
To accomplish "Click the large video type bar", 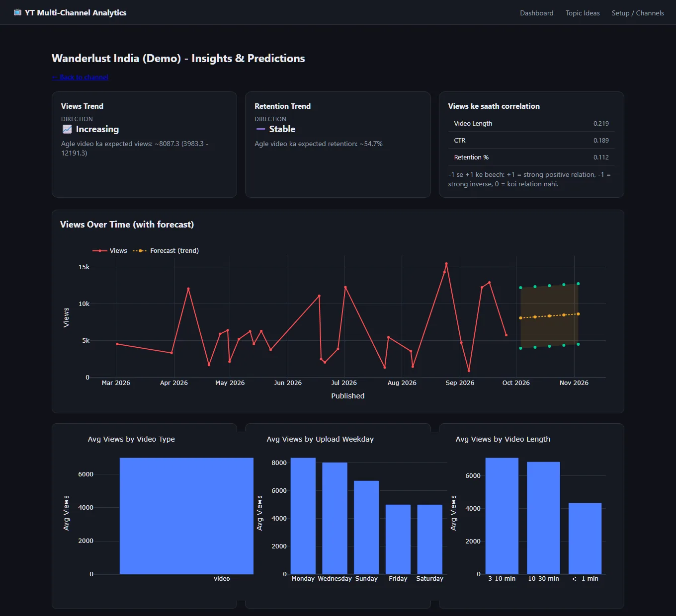I will coord(186,516).
